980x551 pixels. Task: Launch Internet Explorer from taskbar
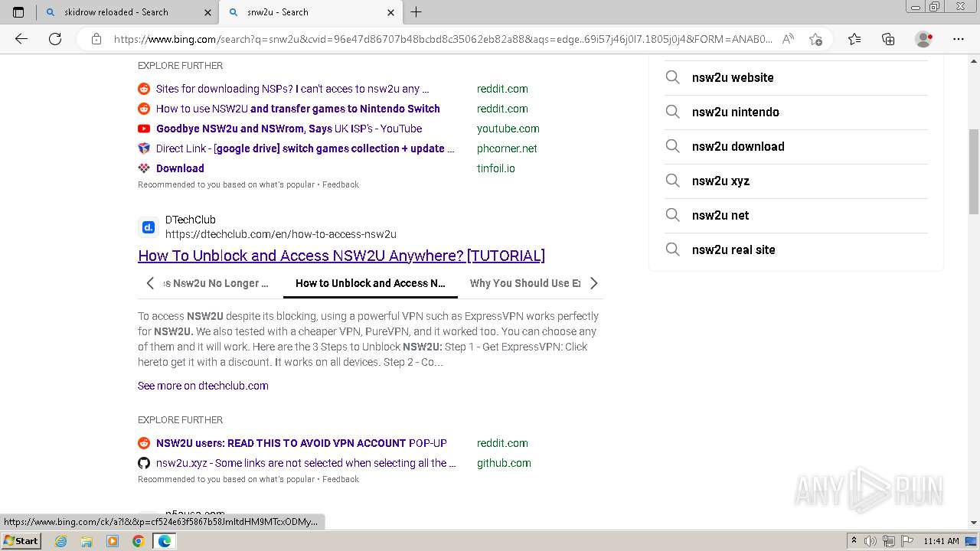(x=61, y=541)
